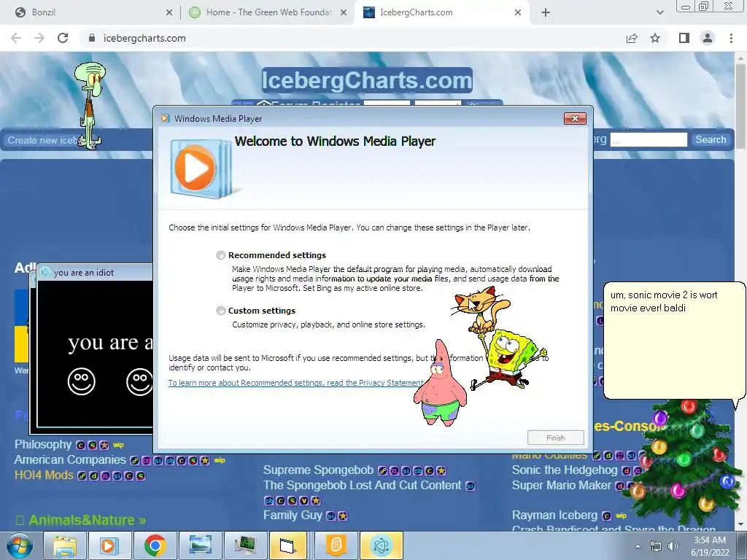Click the Squidward desktop character
Screen dimensions: 747x560
pyautogui.click(x=90, y=106)
